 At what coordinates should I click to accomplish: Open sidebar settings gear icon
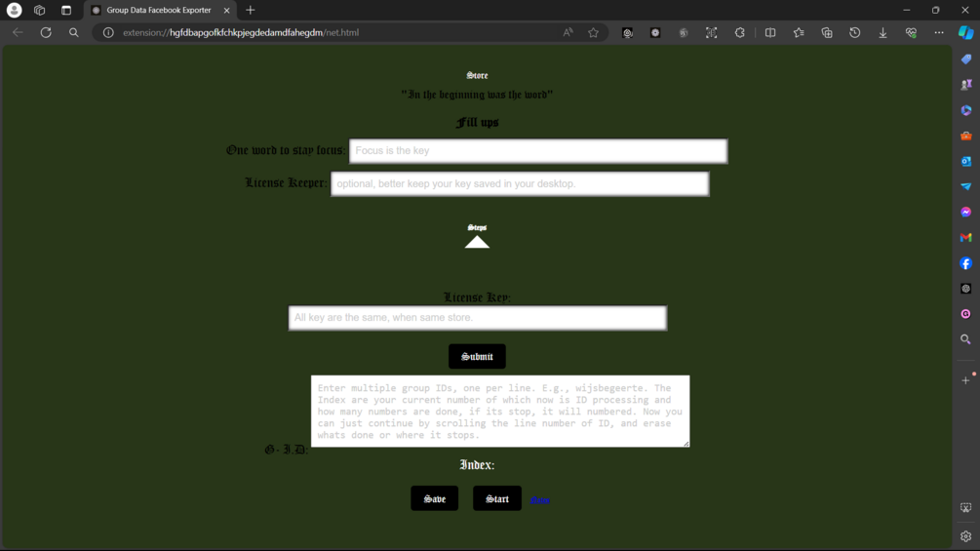click(x=965, y=536)
